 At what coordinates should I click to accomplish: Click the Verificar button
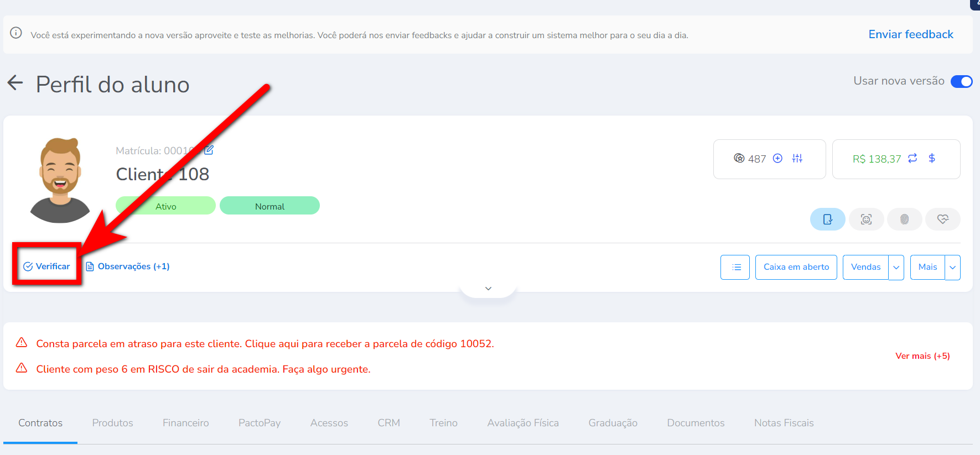[47, 266]
